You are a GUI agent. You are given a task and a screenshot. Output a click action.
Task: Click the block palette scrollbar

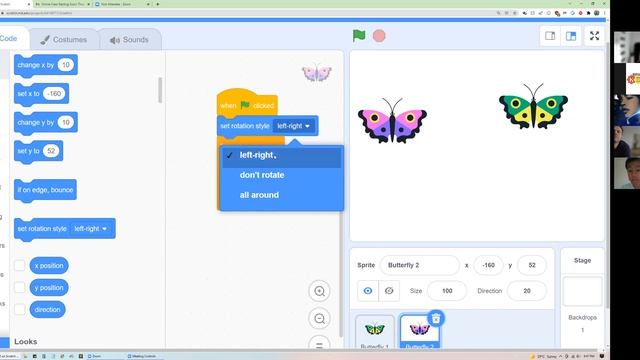pos(160,90)
